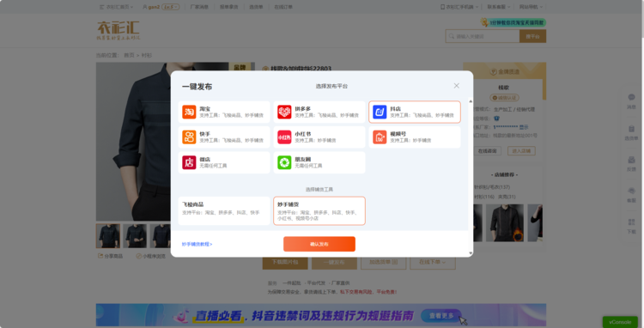Expand the 衣衫汇手机端 dropdown
Viewport: 644px width, 328px height.
(459, 7)
